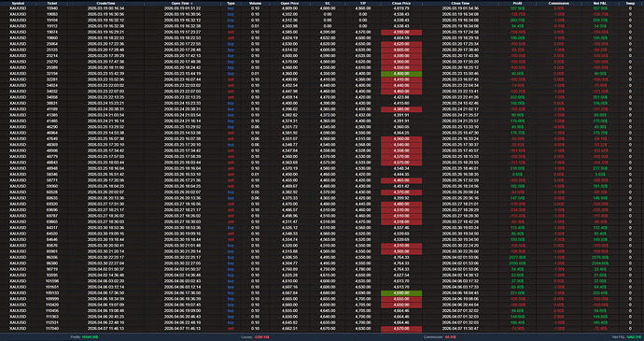
Task: Select ticket 25125 cell
Action: coord(51,50)
